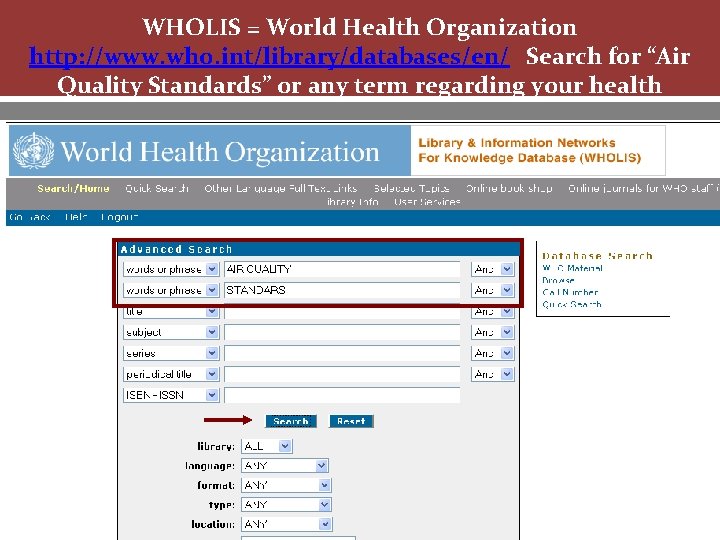Expand the language ANY dropdown

coord(285,466)
